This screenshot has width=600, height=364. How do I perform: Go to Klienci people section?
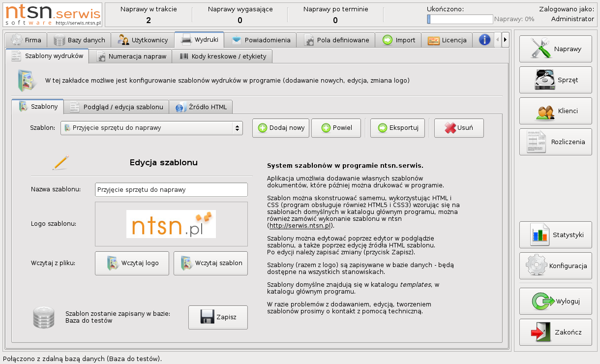click(555, 111)
